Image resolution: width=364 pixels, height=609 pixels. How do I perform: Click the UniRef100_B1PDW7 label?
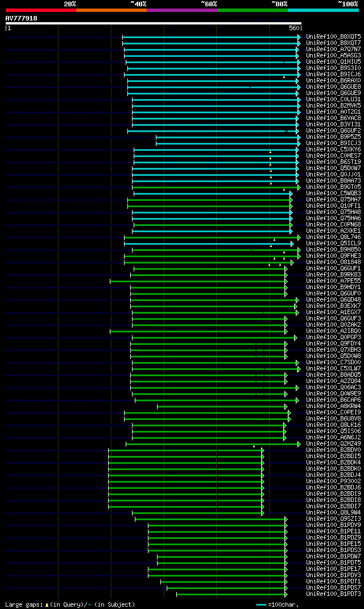tap(333, 556)
